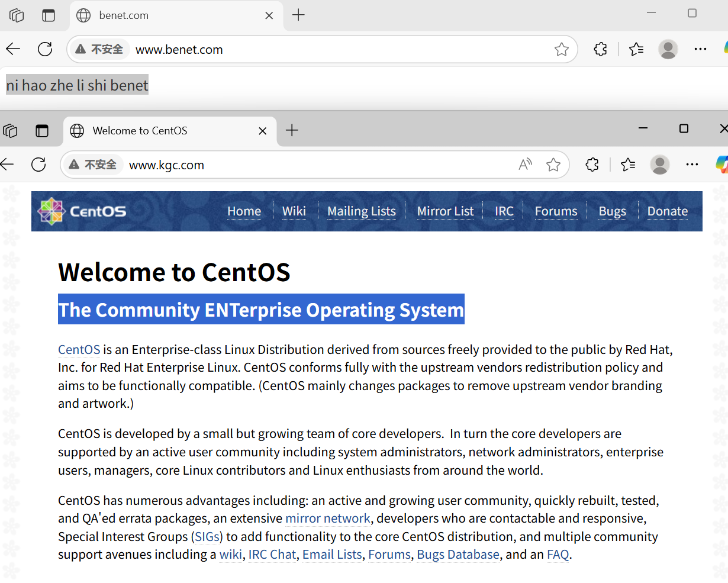Click profile avatar in kgc.com window
This screenshot has width=728, height=583.
(660, 165)
